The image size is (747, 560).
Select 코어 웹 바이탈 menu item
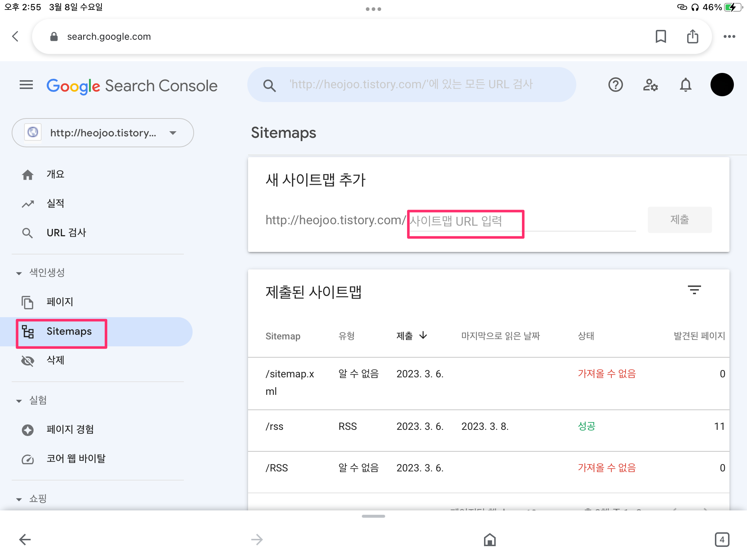pyautogui.click(x=76, y=459)
